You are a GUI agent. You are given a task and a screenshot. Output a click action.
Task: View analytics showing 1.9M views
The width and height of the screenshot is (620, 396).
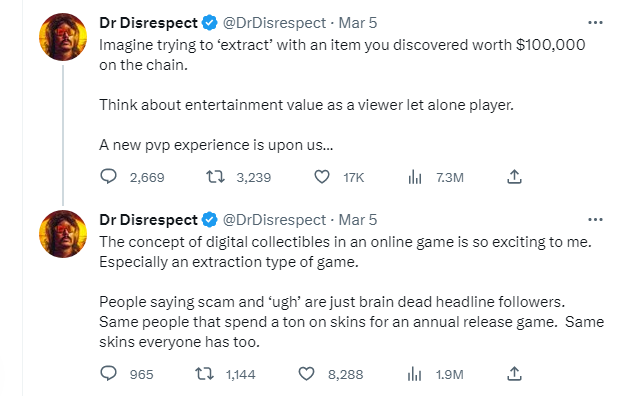point(414,374)
